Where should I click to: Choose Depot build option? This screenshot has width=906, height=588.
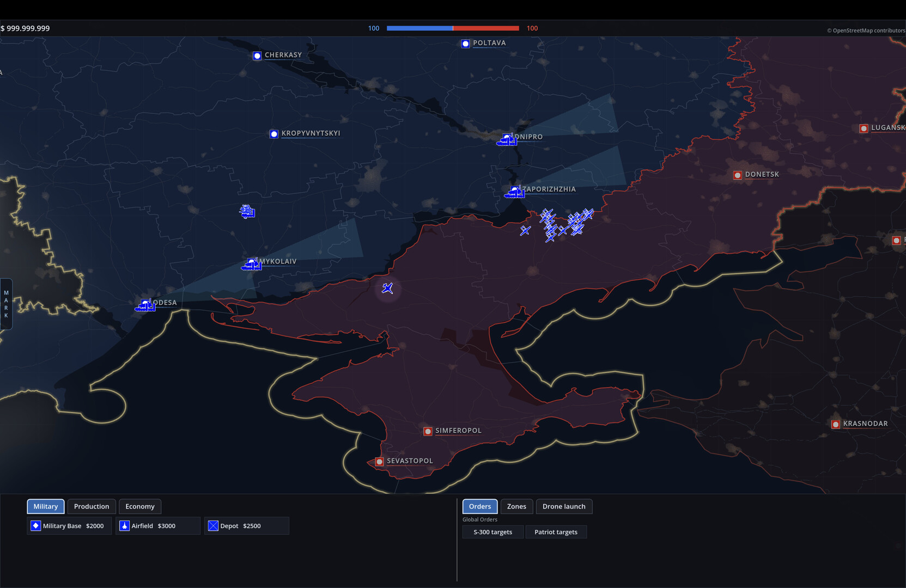(x=247, y=526)
